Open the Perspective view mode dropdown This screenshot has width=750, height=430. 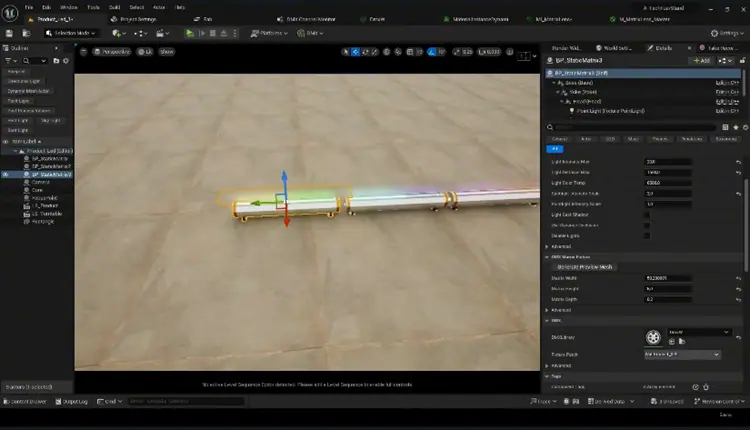[x=112, y=52]
